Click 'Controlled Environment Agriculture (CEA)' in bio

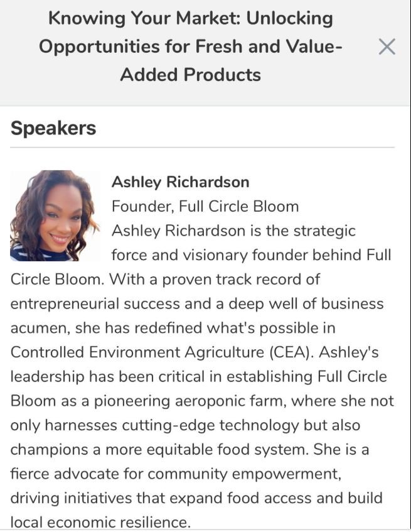pos(162,352)
